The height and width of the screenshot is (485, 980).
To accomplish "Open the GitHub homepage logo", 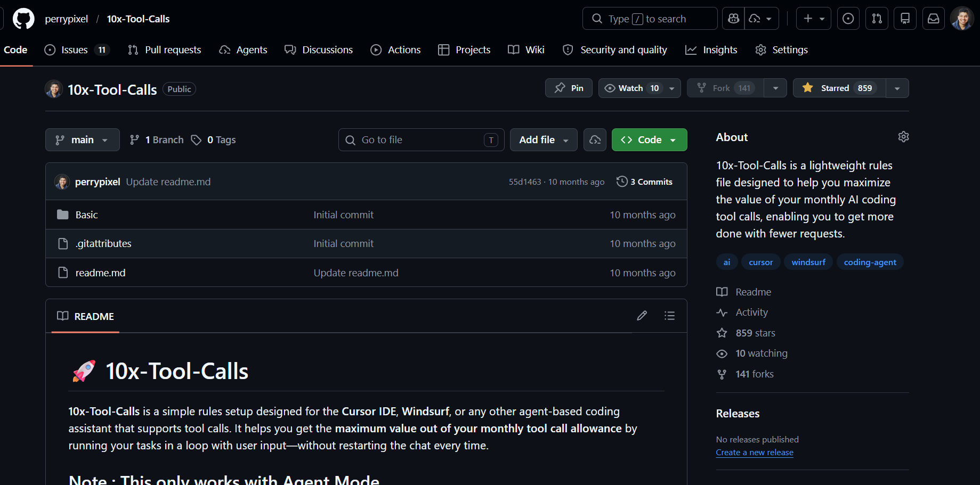I will click(23, 19).
